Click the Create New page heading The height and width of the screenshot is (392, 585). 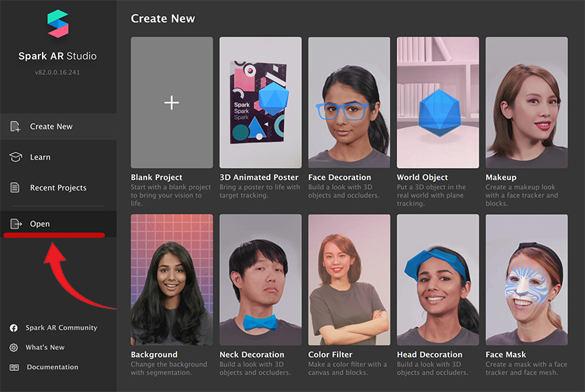click(163, 19)
